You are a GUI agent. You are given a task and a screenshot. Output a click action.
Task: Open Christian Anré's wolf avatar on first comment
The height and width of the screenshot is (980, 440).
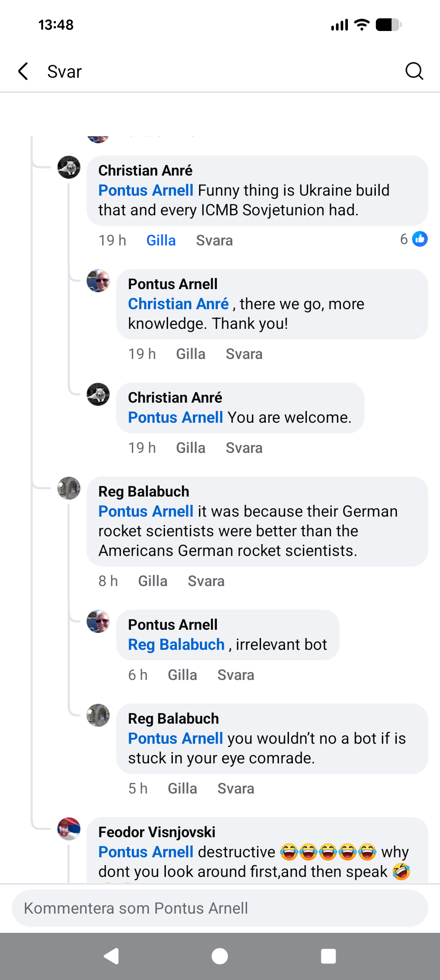coord(69,167)
